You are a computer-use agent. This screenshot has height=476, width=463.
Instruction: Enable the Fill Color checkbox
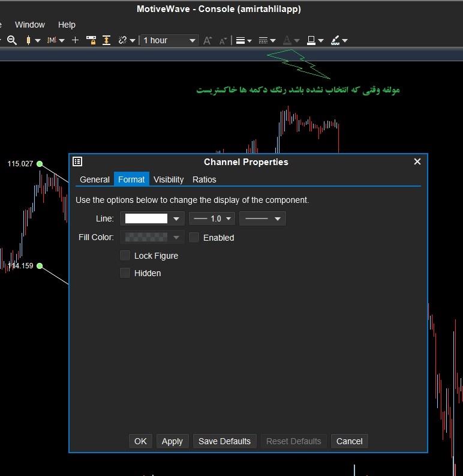point(194,237)
